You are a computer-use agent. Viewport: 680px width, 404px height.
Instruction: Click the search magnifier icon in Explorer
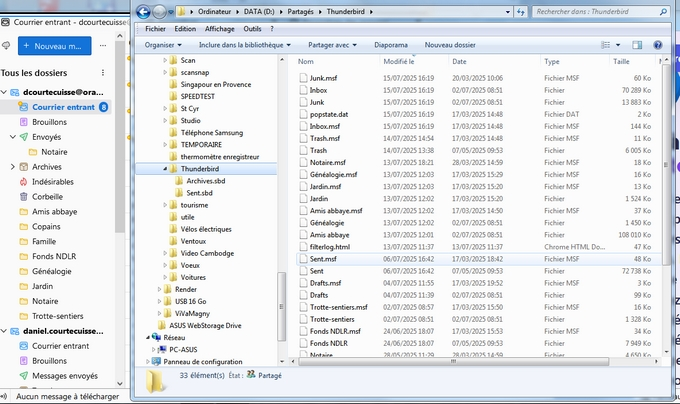pyautogui.click(x=663, y=12)
